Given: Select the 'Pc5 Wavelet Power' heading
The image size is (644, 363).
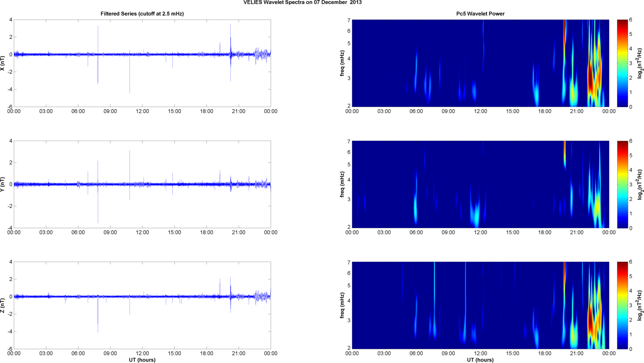Looking at the screenshot, I should pyautogui.click(x=480, y=14).
